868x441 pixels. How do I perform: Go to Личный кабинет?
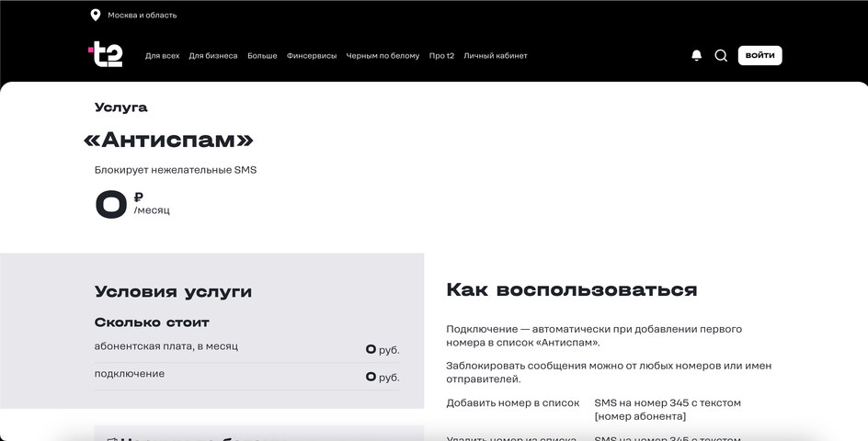[496, 56]
